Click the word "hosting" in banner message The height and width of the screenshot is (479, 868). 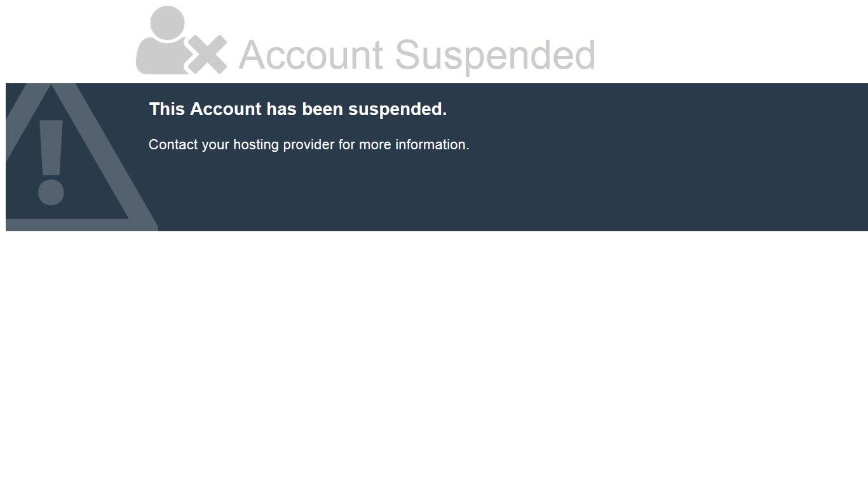tap(255, 145)
